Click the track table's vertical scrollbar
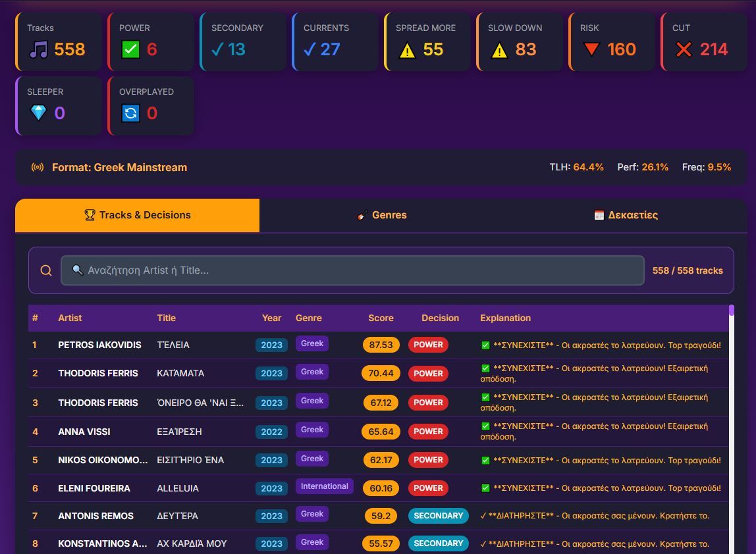Screen dimensions: 756x554 (x=731, y=428)
